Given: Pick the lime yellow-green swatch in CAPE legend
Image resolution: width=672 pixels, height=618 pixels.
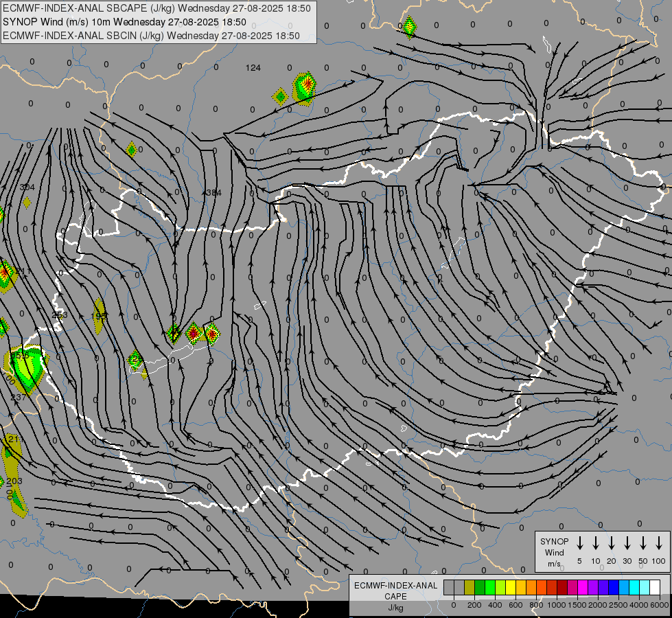Looking at the screenshot, I should click(500, 587).
